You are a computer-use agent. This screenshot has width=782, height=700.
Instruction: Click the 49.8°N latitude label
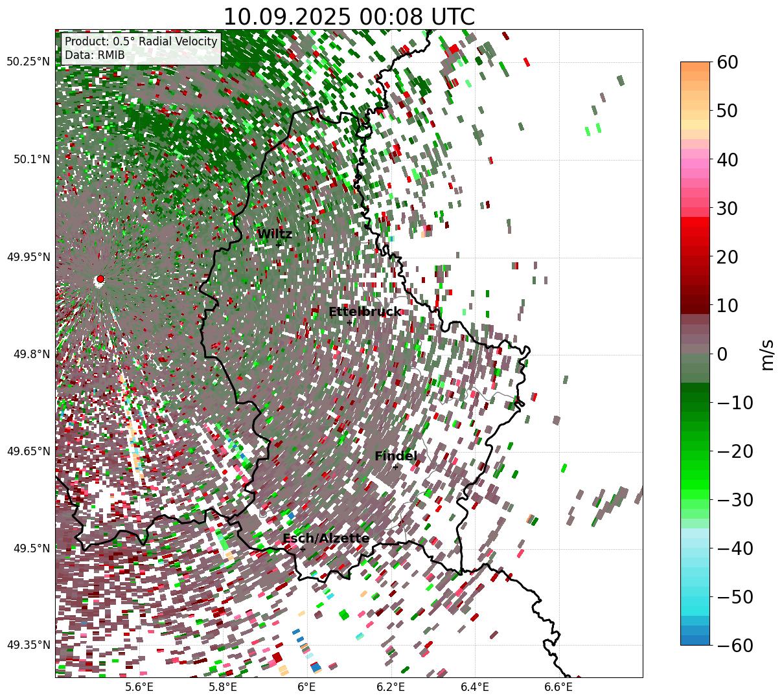(31, 354)
